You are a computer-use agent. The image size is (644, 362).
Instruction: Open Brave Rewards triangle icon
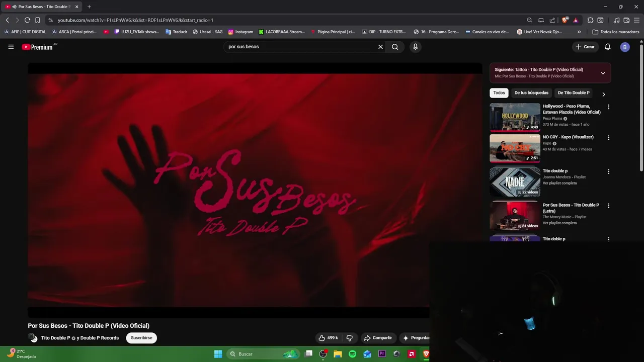[575, 20]
